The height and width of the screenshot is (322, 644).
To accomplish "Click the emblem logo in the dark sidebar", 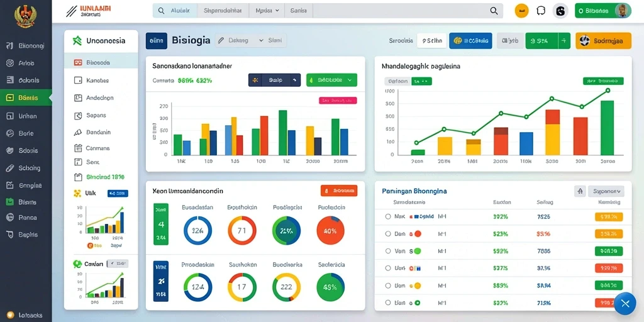I will click(x=25, y=17).
